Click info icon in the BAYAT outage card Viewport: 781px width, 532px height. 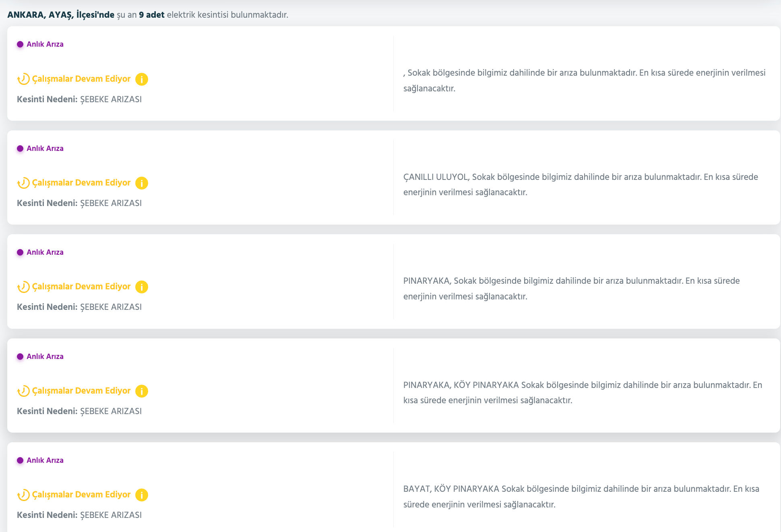coord(141,495)
